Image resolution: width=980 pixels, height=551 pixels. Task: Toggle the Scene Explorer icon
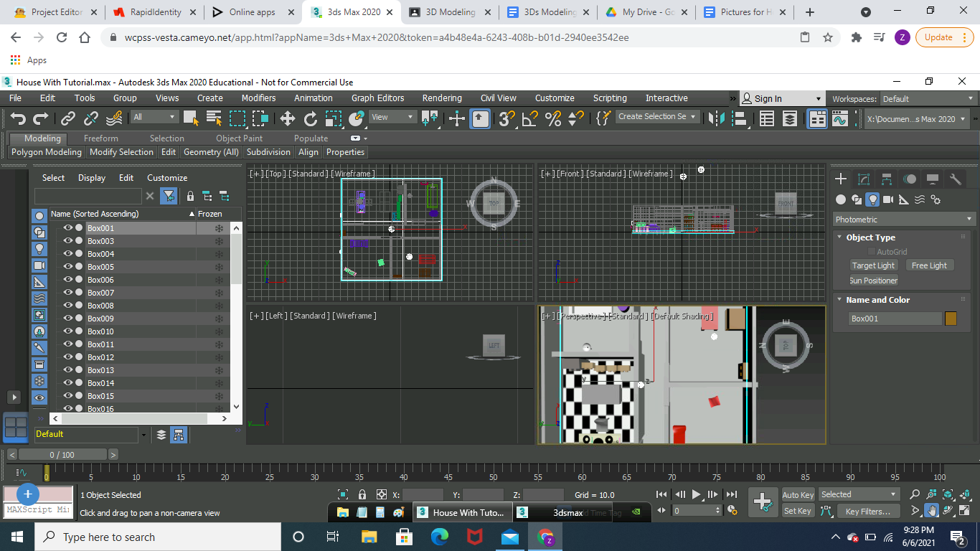point(767,118)
